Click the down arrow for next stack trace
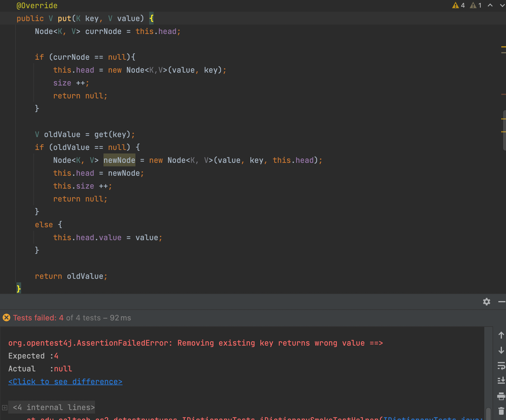The width and height of the screenshot is (506, 420). pyautogui.click(x=501, y=350)
